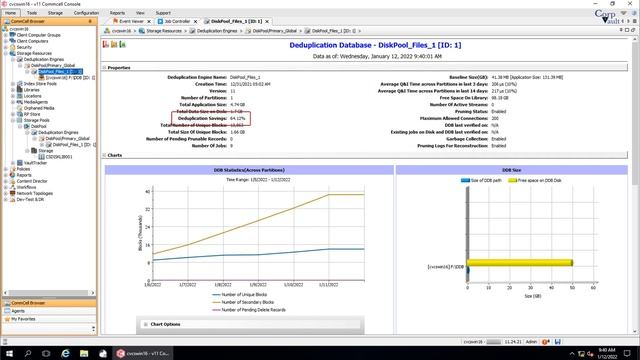Open the Client Computer Groups node icon
The image size is (640, 360).
click(x=13, y=35)
